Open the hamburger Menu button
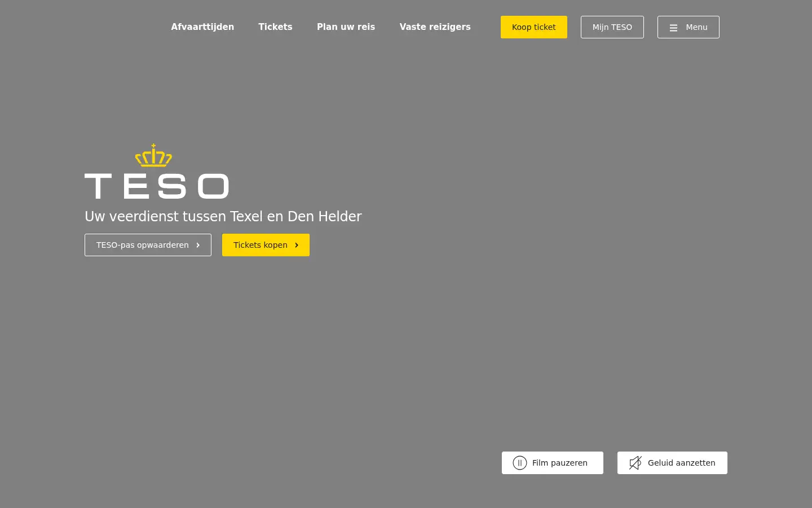 tap(688, 27)
